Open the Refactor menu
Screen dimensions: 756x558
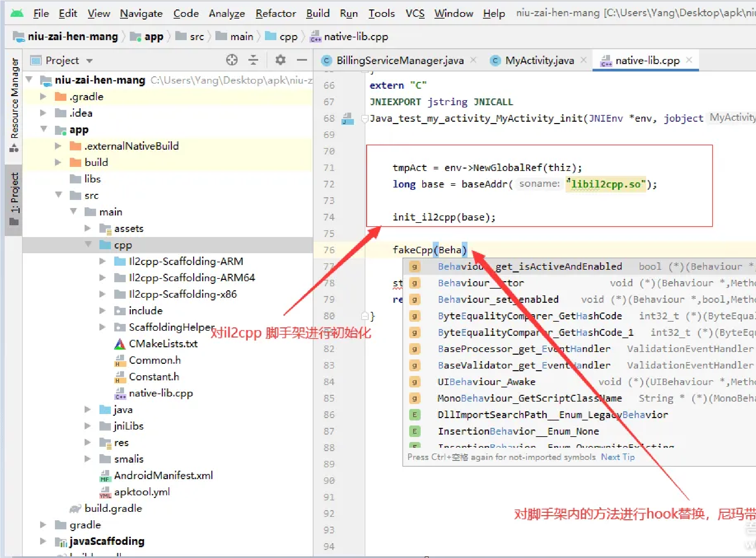point(275,13)
